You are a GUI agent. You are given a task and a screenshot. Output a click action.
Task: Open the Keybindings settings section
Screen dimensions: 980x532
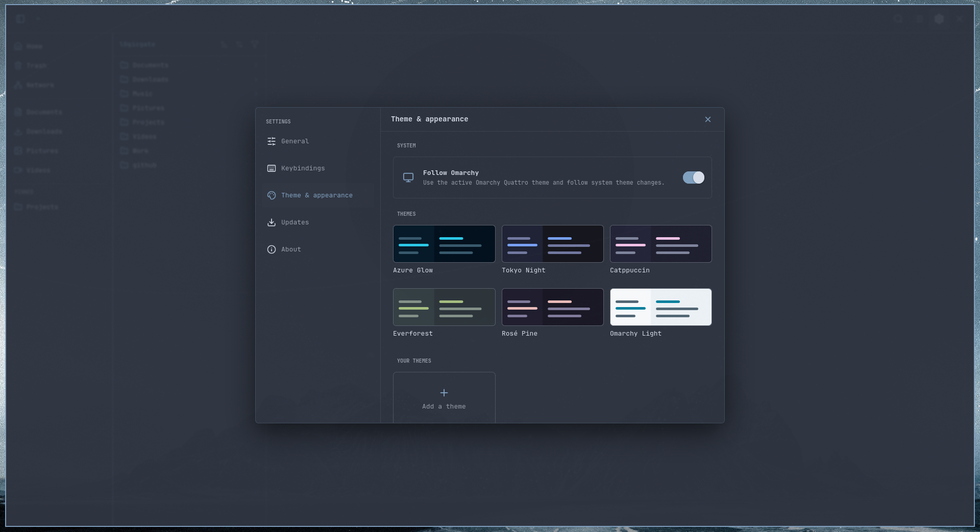[317, 168]
